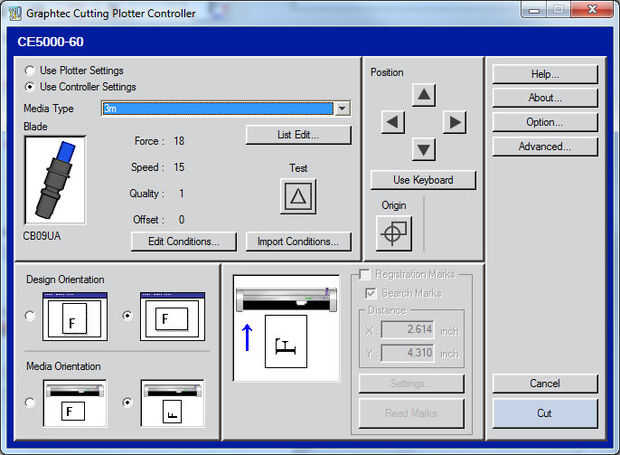This screenshot has height=455, width=620.
Task: Click the Offset value 0
Action: pyautogui.click(x=181, y=220)
